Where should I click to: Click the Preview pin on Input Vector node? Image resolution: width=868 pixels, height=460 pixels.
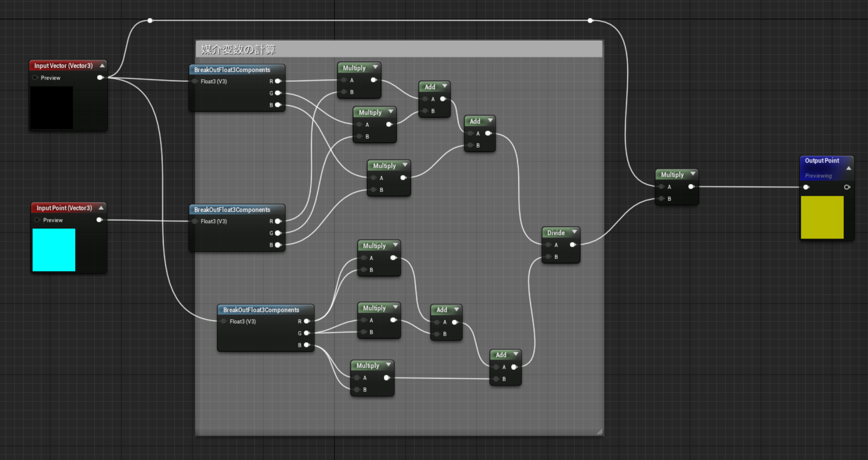36,78
